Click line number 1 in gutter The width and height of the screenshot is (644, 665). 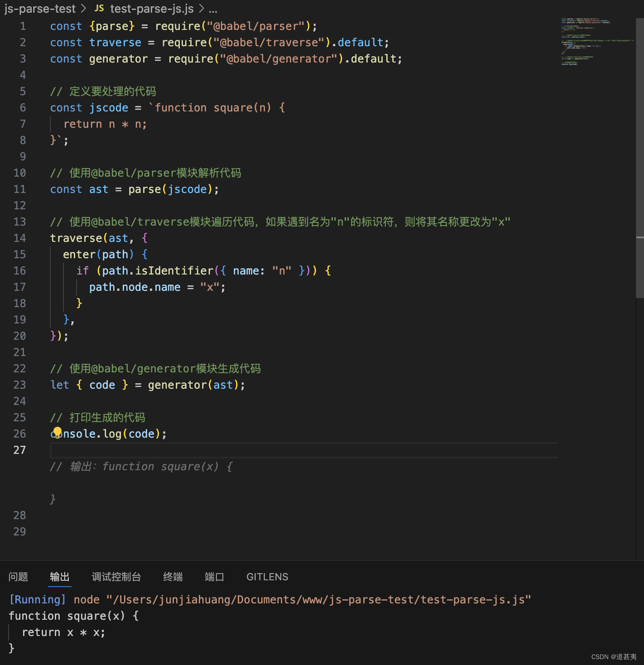[x=23, y=26]
